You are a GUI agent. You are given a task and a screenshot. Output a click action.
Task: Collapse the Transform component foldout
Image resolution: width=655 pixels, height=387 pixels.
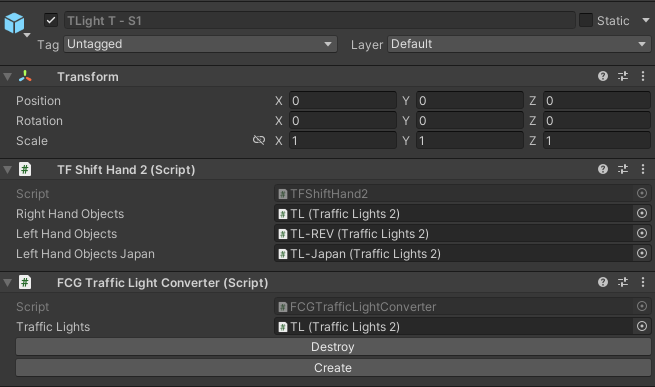coord(8,76)
